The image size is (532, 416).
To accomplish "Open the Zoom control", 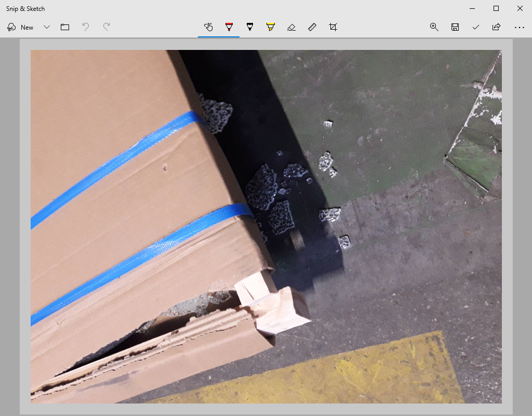I will (434, 27).
